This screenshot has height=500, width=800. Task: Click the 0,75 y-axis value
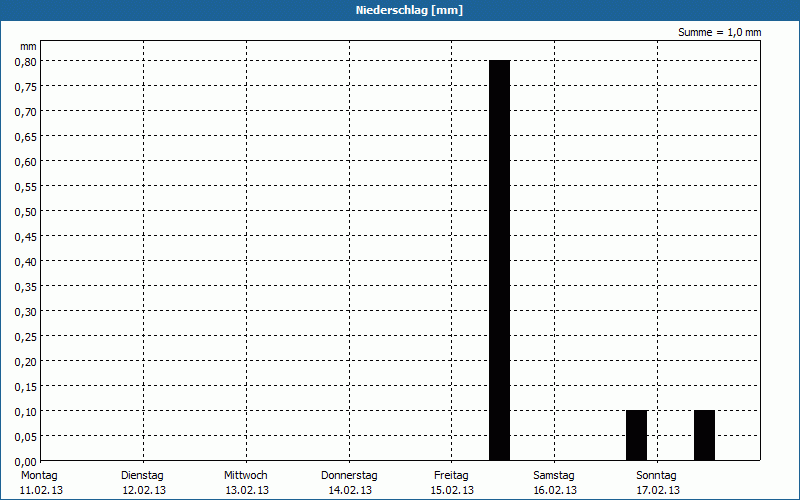[x=26, y=87]
